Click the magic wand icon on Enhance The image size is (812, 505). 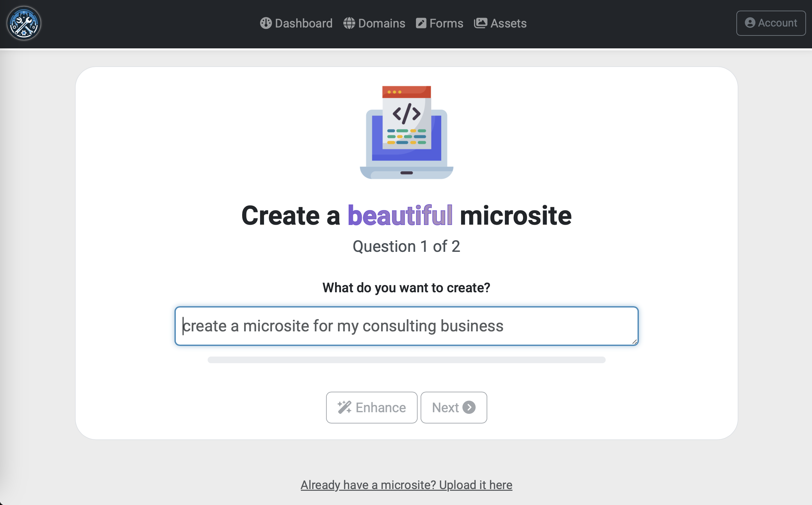click(344, 407)
